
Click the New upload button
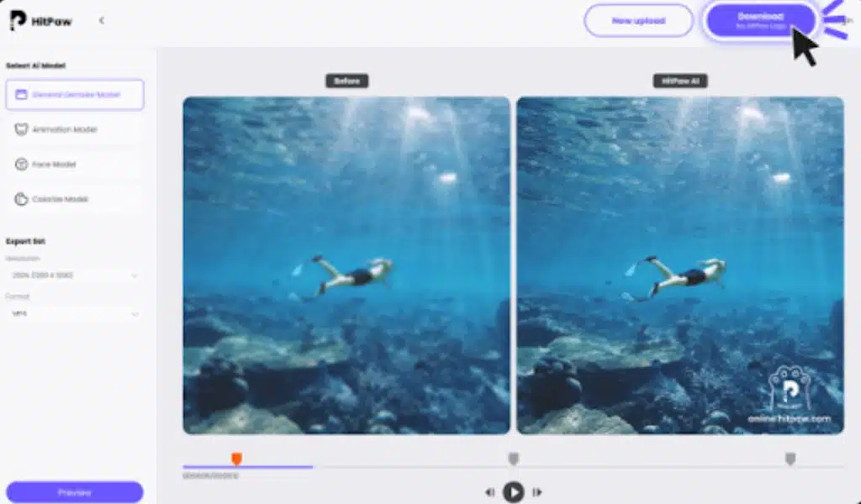(x=639, y=21)
